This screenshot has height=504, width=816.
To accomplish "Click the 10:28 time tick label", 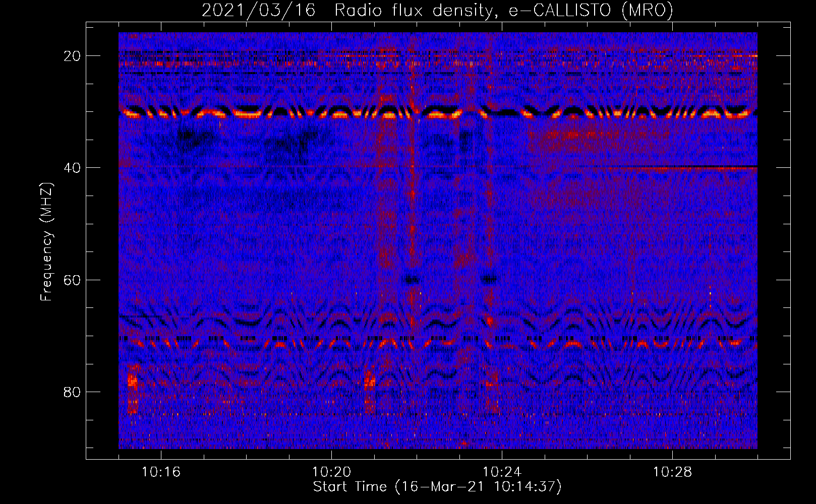I will 672,472.
